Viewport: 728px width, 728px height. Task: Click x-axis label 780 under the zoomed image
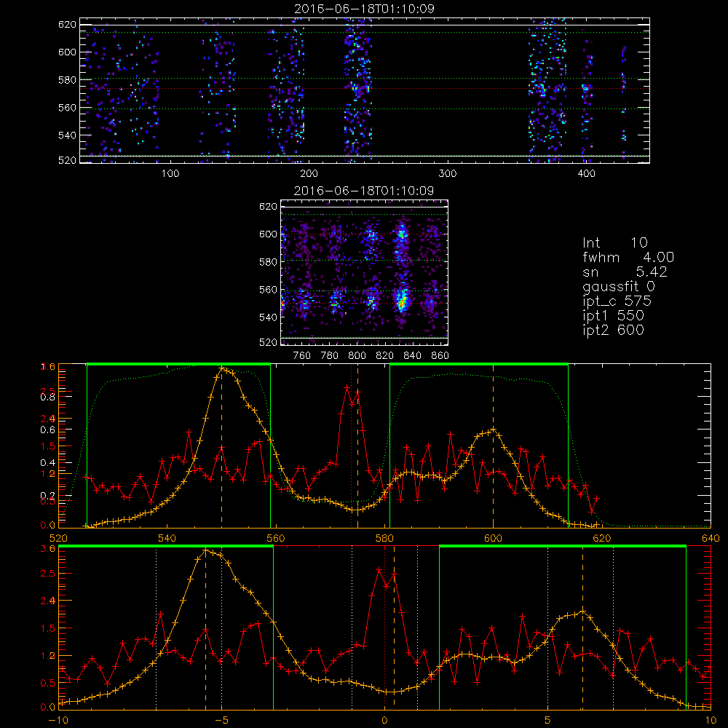click(x=330, y=356)
